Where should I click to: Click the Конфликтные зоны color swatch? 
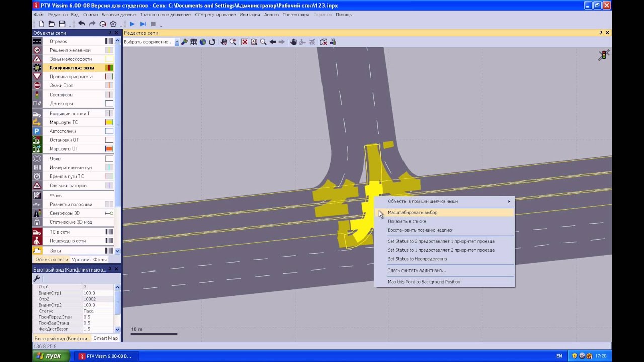(109, 68)
